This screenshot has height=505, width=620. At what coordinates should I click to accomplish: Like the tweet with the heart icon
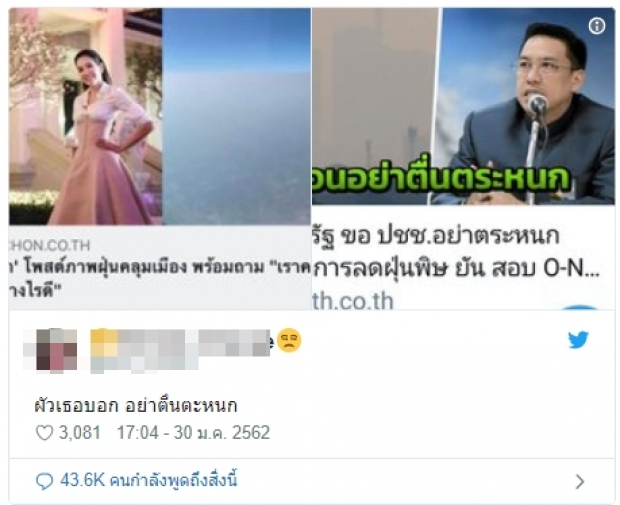(x=44, y=433)
